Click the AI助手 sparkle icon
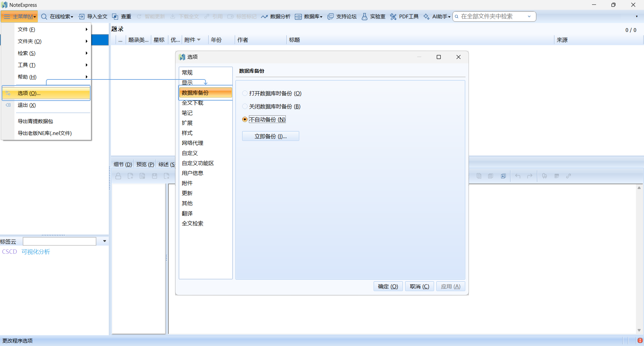The width and height of the screenshot is (644, 346). click(426, 16)
